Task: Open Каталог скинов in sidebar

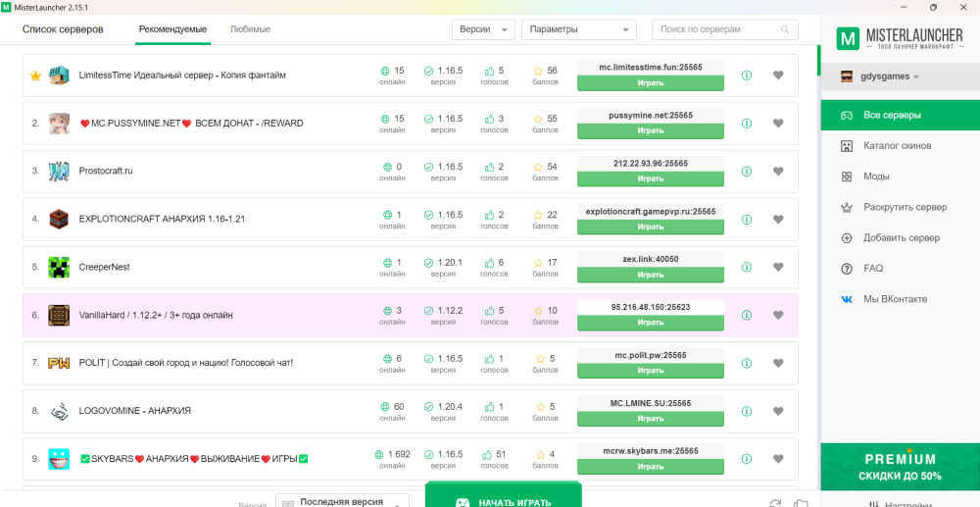Action: pos(900,146)
